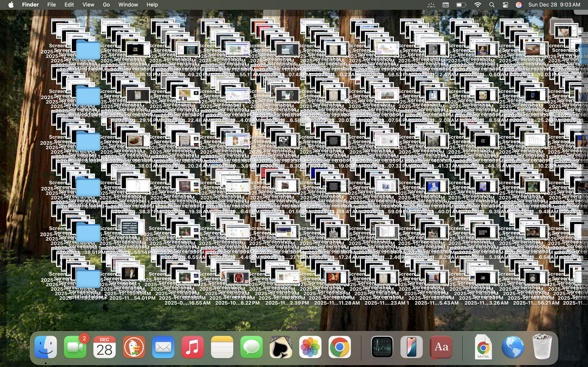Open Finder from the Dock
This screenshot has height=367, width=588.
click(x=46, y=347)
